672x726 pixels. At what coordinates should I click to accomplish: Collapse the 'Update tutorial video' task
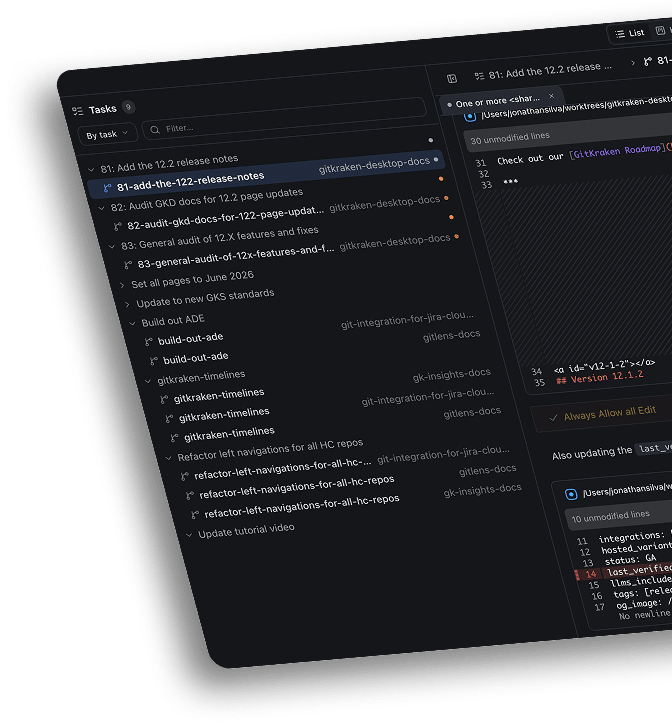[189, 535]
